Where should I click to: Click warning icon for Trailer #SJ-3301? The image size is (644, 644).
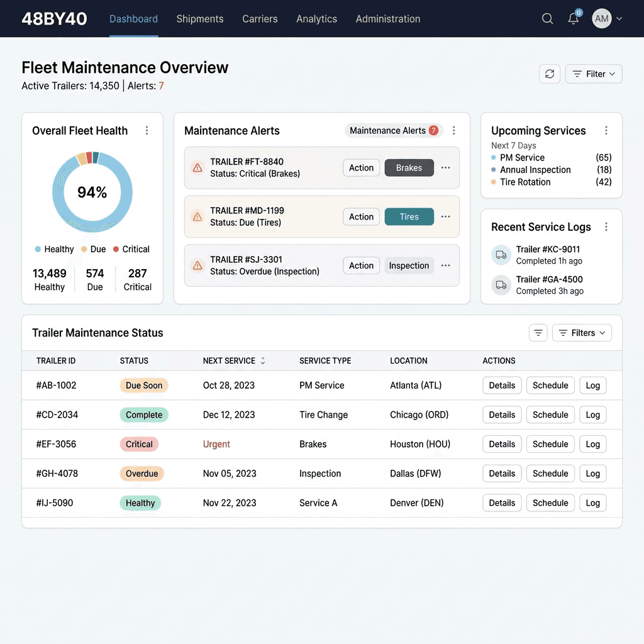[x=197, y=265]
